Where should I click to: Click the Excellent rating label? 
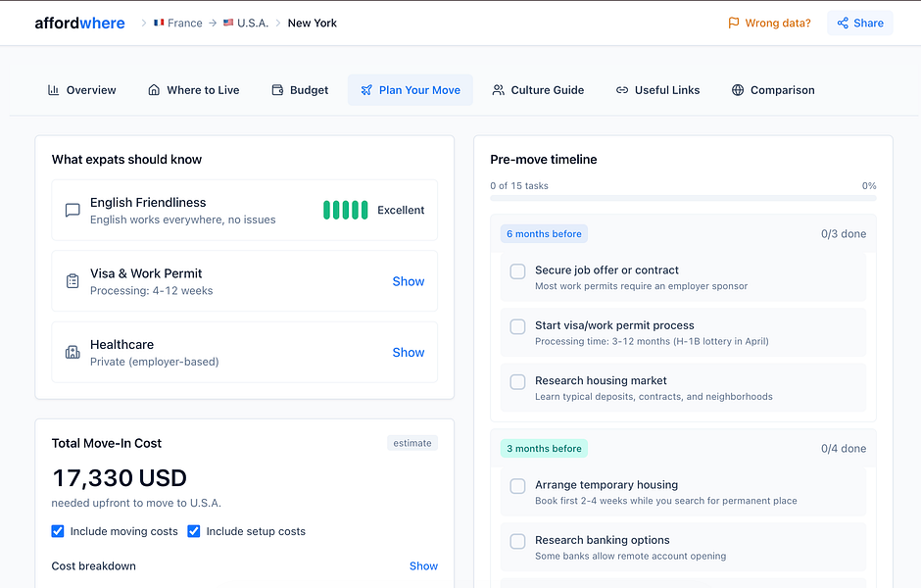(401, 211)
